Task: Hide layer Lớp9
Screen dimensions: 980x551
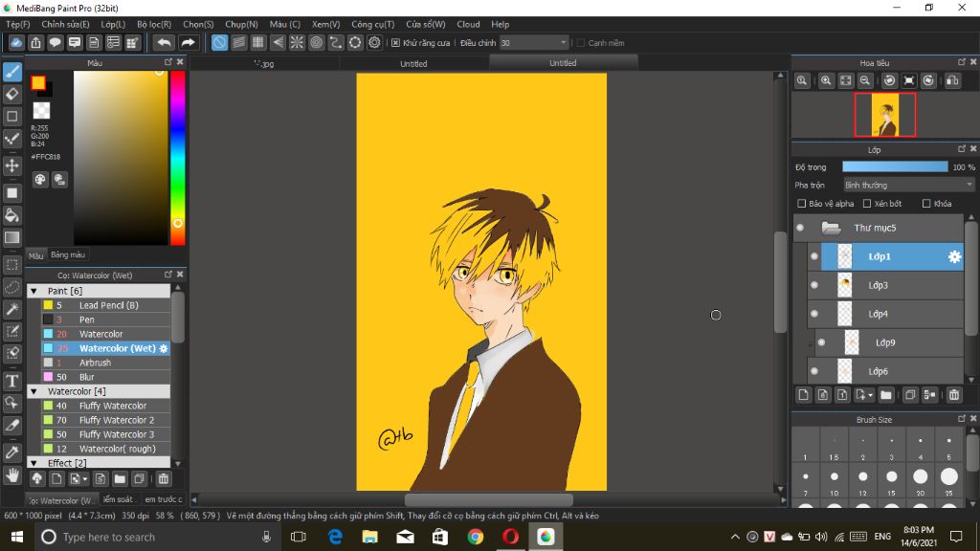Action: 821,342
